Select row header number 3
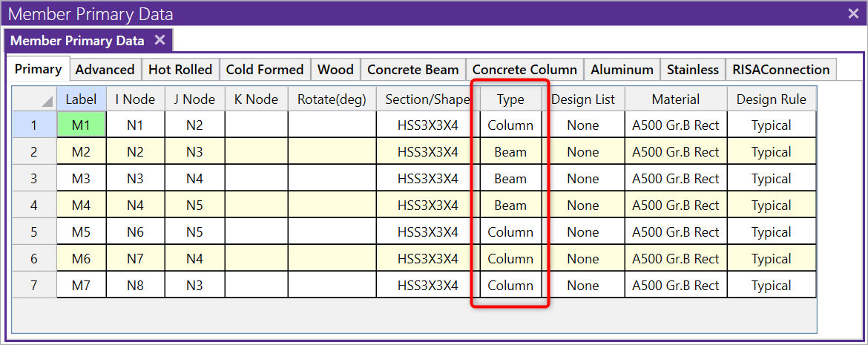The width and height of the screenshot is (868, 345). point(34,179)
